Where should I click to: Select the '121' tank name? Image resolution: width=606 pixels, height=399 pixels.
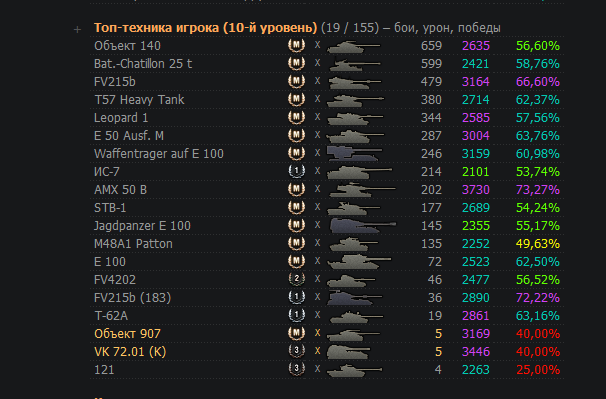pos(104,369)
